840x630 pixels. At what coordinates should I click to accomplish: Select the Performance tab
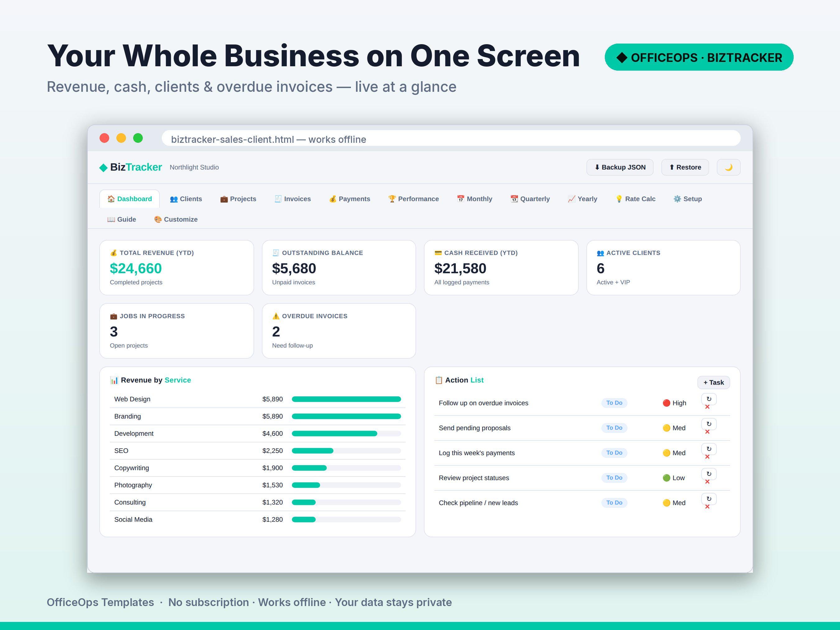point(413,198)
